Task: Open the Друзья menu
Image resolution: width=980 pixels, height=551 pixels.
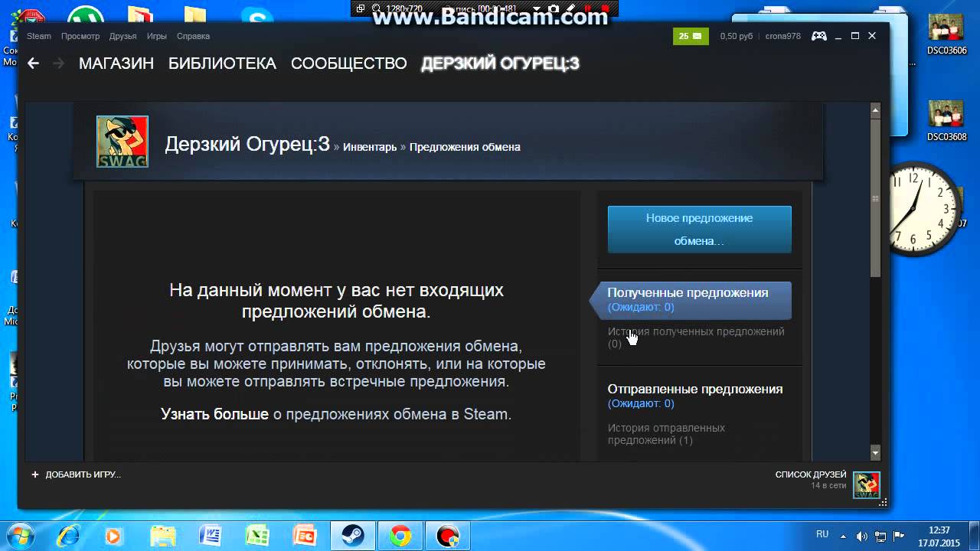Action: click(x=122, y=36)
